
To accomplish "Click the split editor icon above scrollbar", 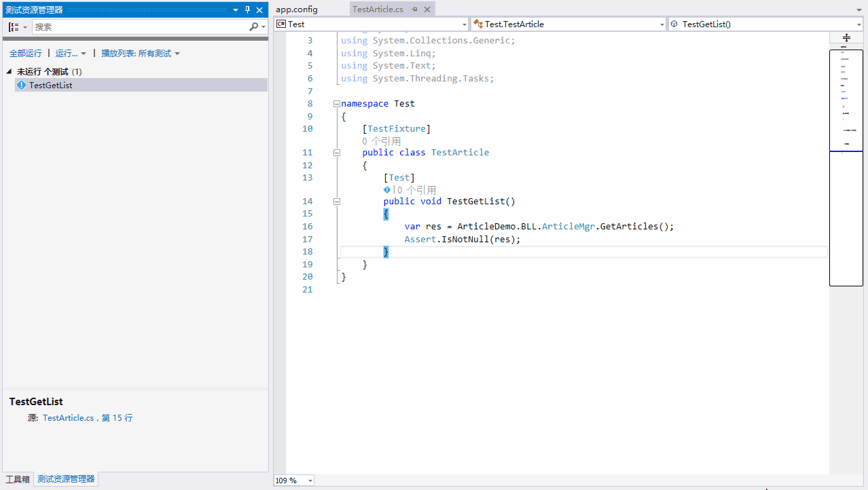I will pyautogui.click(x=846, y=37).
